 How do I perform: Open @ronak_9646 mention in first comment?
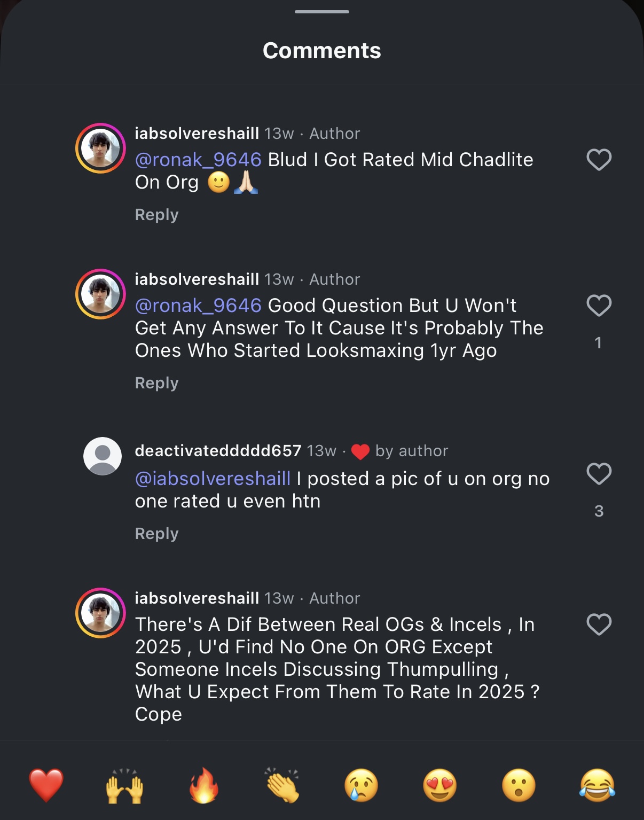coord(198,160)
